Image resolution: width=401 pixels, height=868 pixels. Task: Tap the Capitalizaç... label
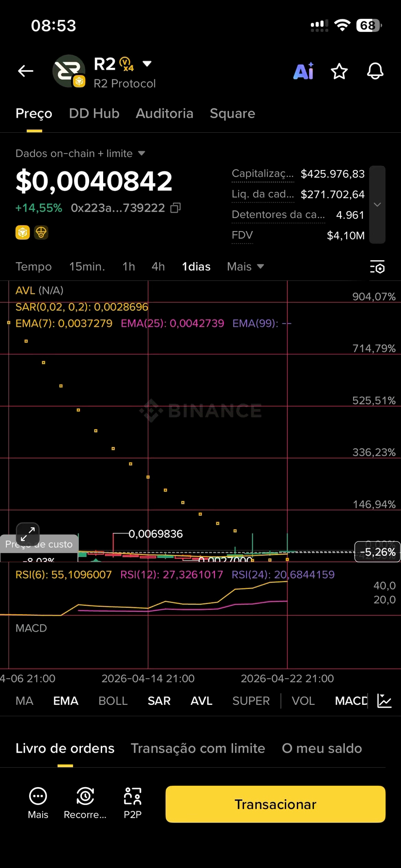click(262, 173)
